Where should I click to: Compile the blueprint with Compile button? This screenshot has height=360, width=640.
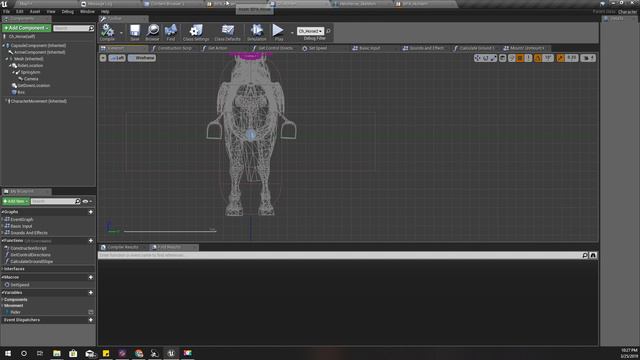click(x=107, y=32)
